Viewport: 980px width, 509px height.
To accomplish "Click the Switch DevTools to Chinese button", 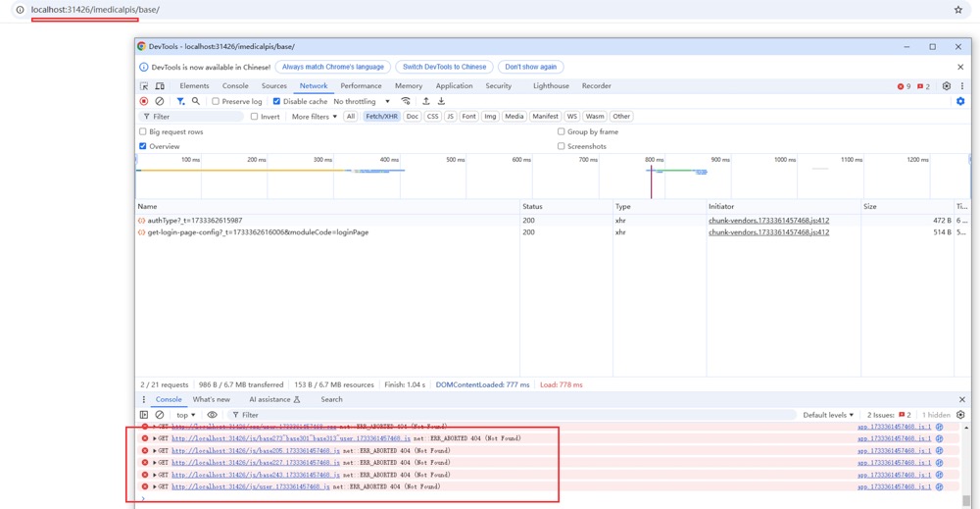I will (444, 67).
